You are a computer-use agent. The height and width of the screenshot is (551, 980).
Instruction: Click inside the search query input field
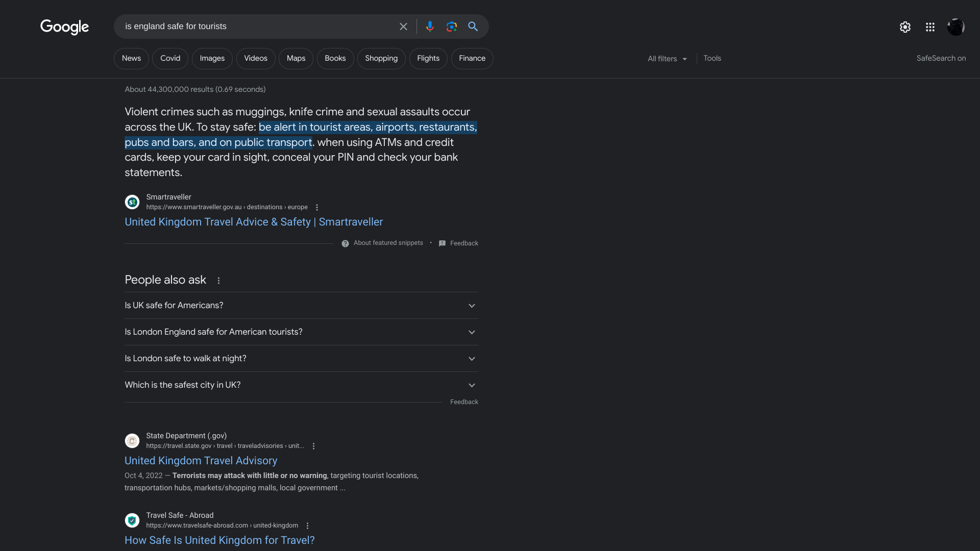click(x=258, y=27)
